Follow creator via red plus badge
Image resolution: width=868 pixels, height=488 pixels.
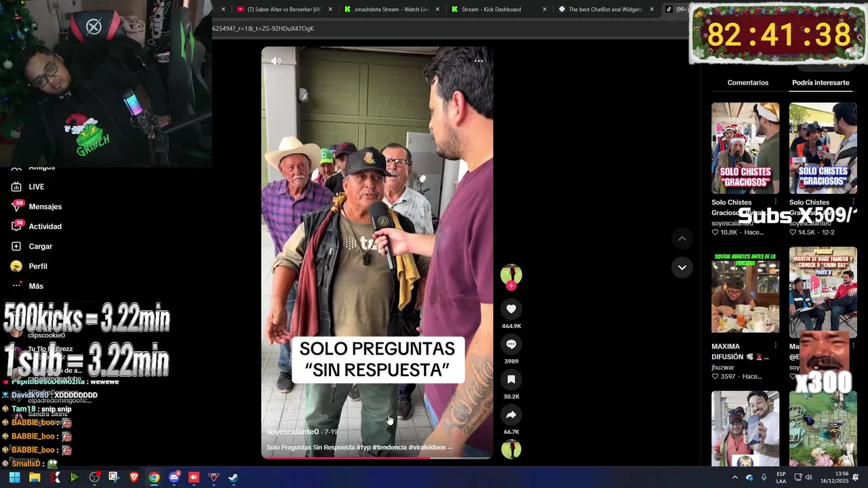[511, 286]
